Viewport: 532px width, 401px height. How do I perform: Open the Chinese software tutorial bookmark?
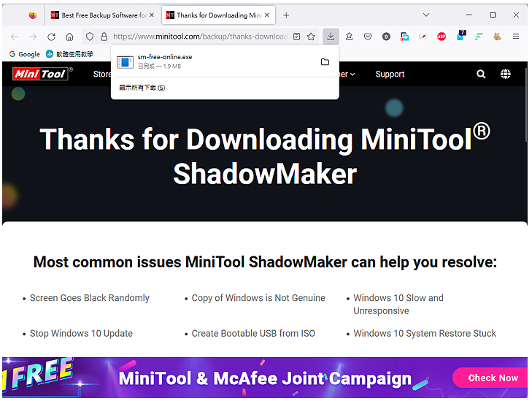69,54
